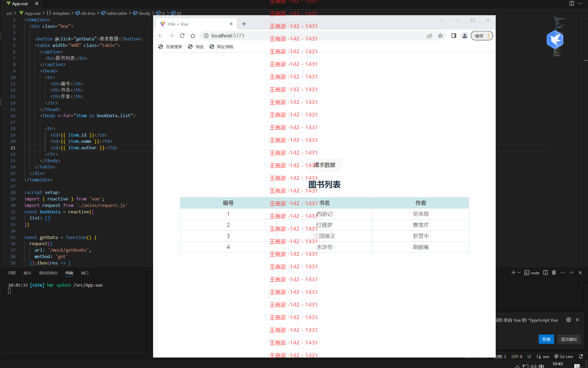Close the App.vue editor tab
Screen dimensions: 588x368
[x=37, y=4]
